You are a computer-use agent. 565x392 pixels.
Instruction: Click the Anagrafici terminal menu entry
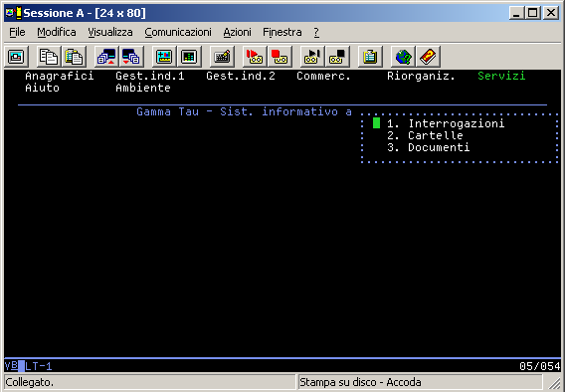point(60,76)
